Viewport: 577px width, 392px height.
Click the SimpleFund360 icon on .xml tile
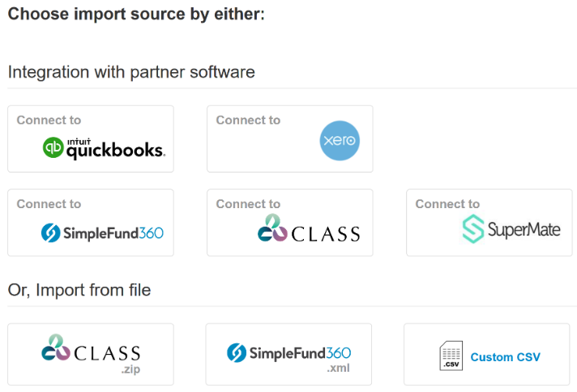237,352
